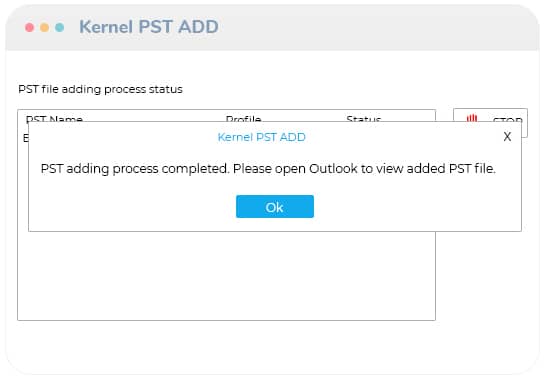Sort by the Profile column header

(x=243, y=119)
